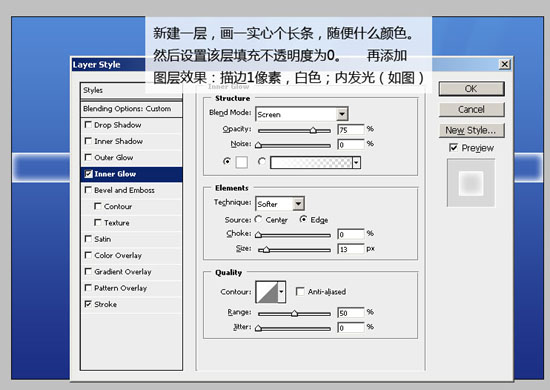
Task: Choose Edge as glow source
Action: [x=303, y=219]
